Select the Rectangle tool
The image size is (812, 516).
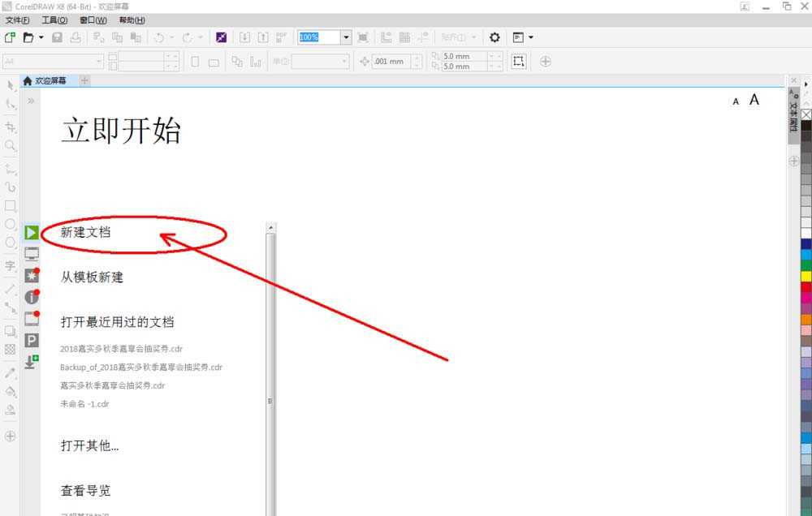11,205
